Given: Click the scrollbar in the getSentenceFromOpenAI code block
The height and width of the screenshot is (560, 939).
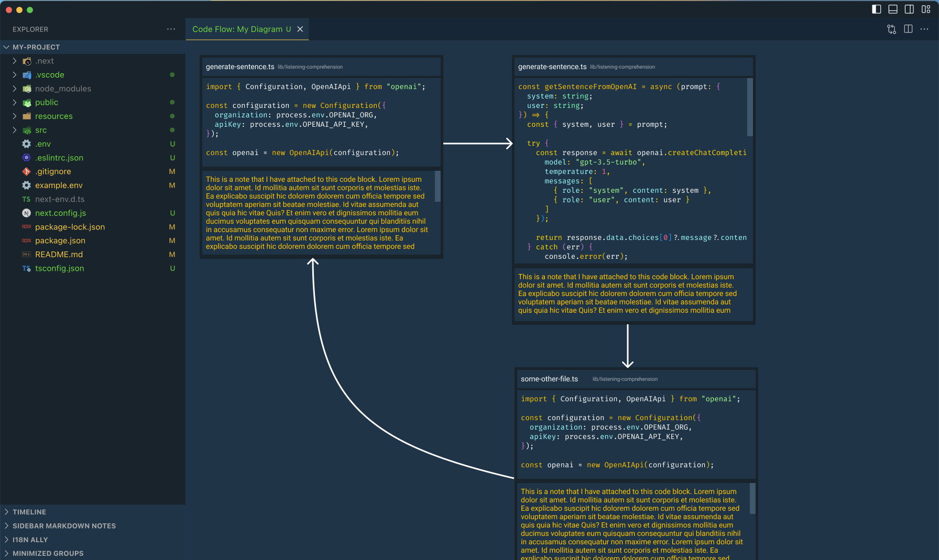Looking at the screenshot, I should pyautogui.click(x=750, y=107).
